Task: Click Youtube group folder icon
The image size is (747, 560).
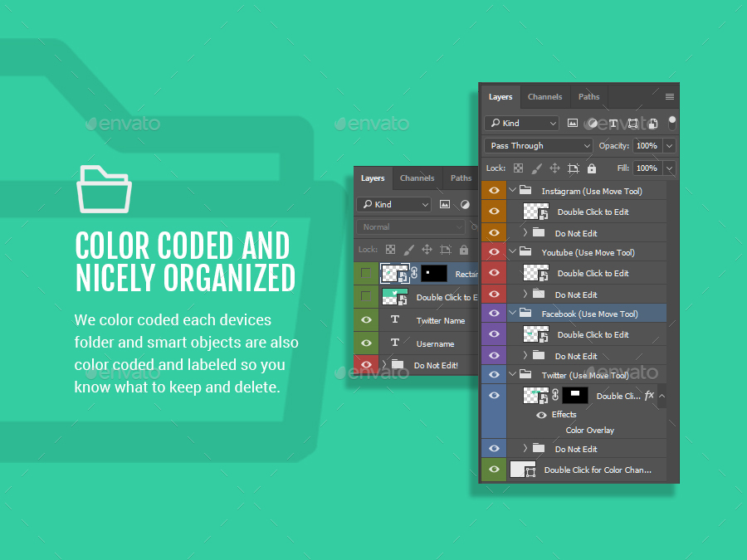Action: (525, 252)
